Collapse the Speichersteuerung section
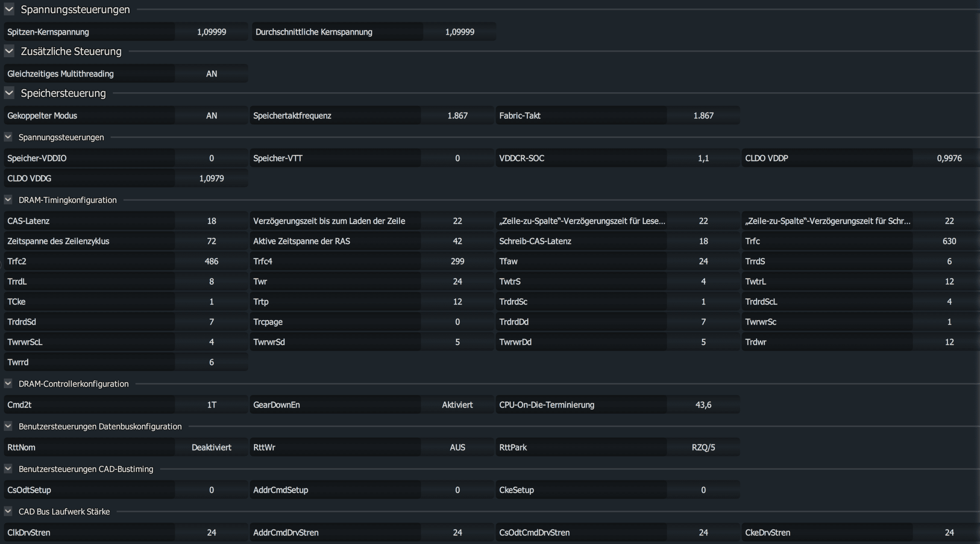Screen dimensions: 980x544 point(9,93)
